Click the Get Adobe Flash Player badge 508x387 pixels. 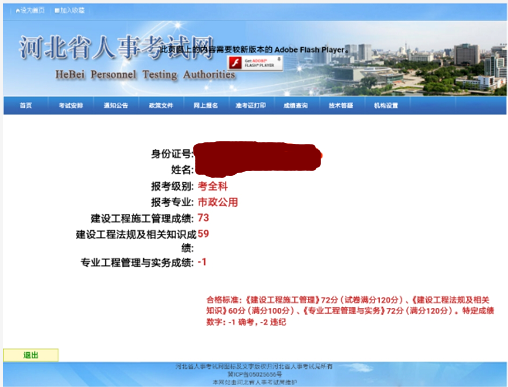[x=255, y=63]
